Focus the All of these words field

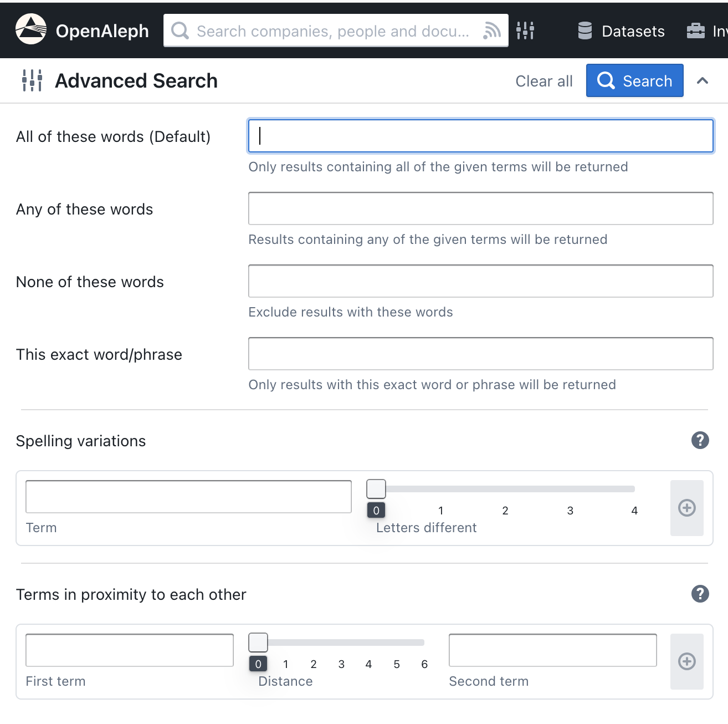tap(480, 136)
